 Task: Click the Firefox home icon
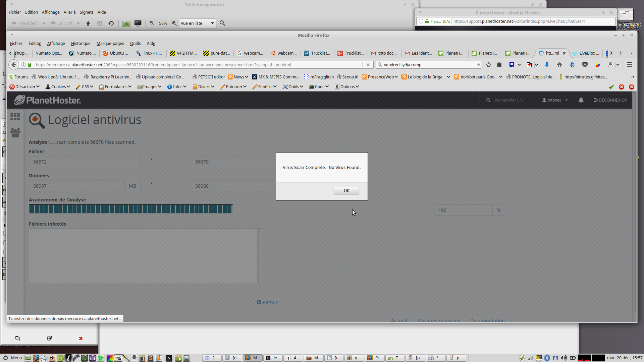click(559, 65)
